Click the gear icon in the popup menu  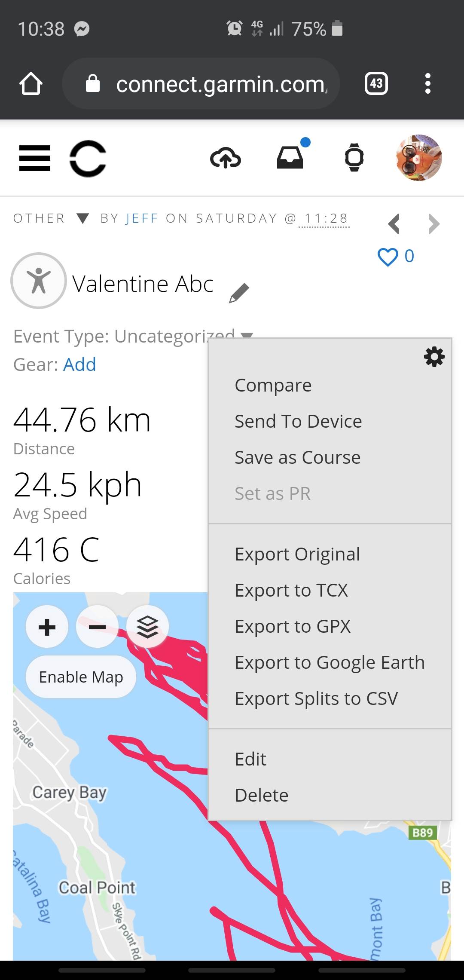click(434, 357)
